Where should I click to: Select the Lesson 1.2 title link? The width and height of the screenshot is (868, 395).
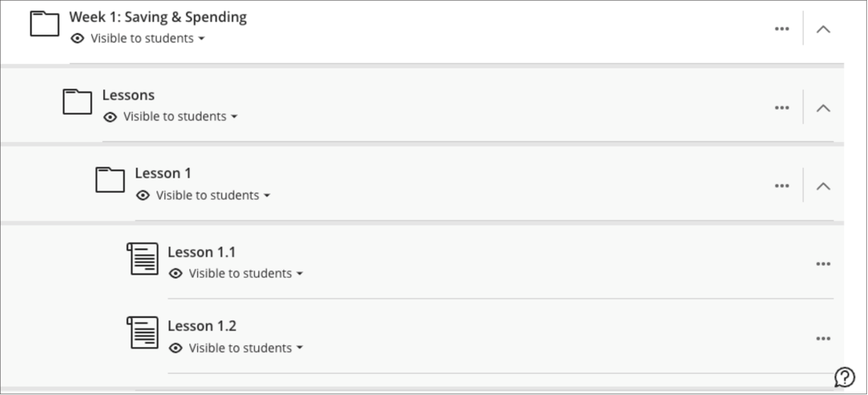point(202,326)
